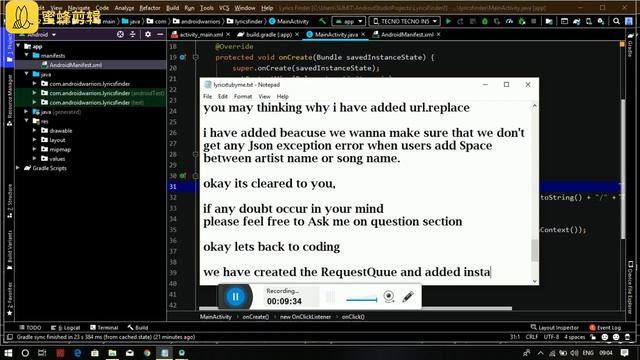Image resolution: width=640 pixels, height=360 pixels.
Task: Open Notepad File menu
Action: tap(207, 96)
